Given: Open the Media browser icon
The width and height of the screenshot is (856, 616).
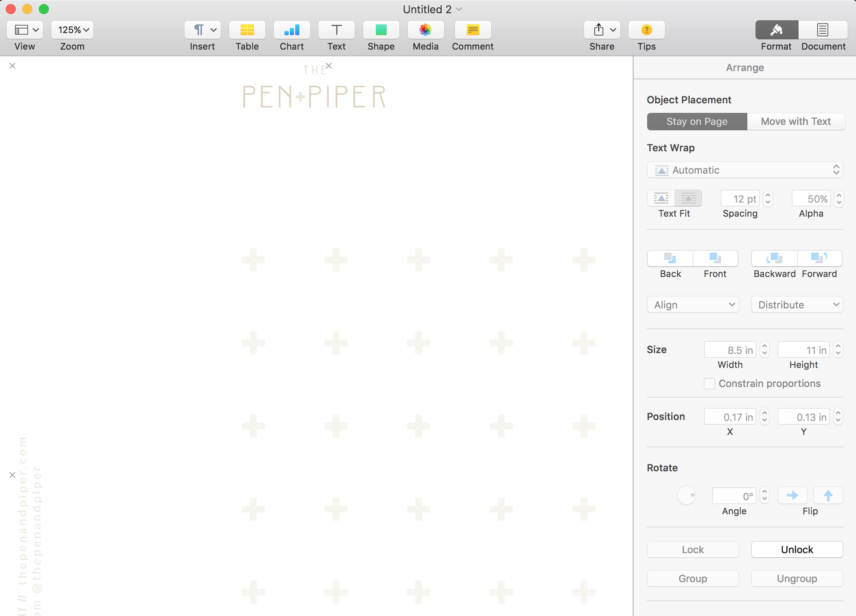Looking at the screenshot, I should (425, 30).
